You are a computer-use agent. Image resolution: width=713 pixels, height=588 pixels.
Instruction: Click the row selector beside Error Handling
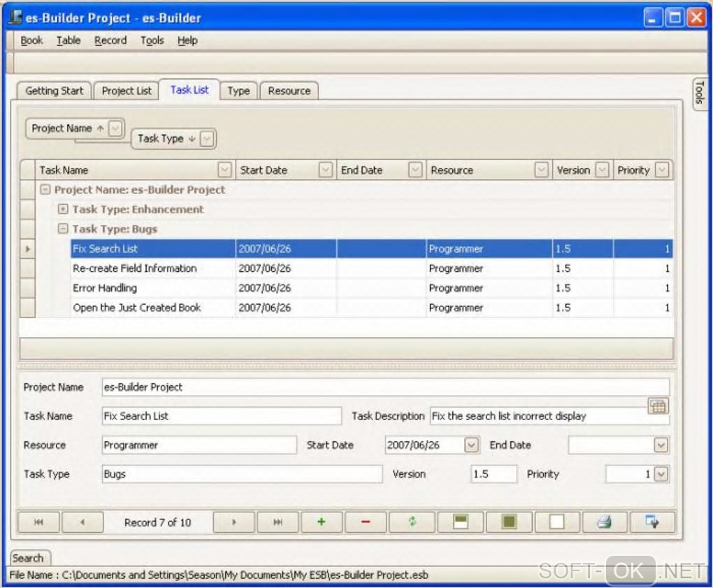[28, 288]
